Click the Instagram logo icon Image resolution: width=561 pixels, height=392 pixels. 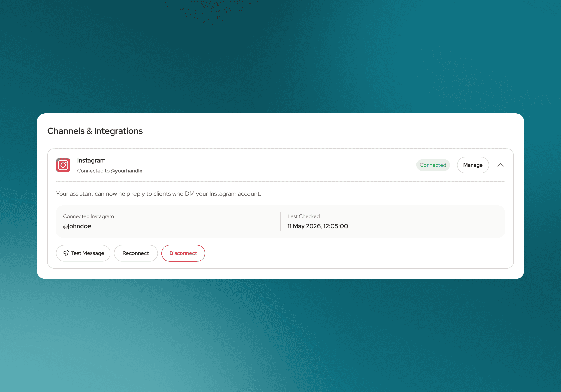point(63,165)
